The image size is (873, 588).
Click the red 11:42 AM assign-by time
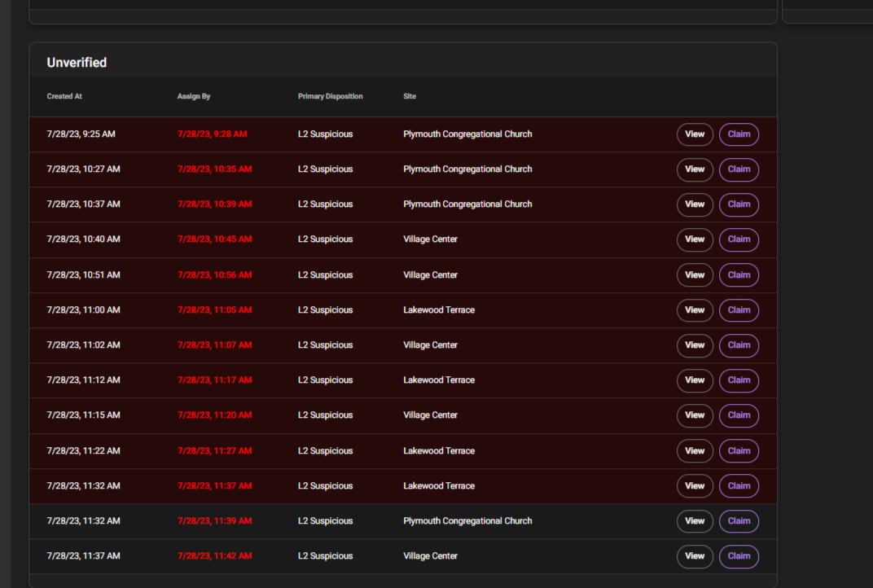(214, 556)
